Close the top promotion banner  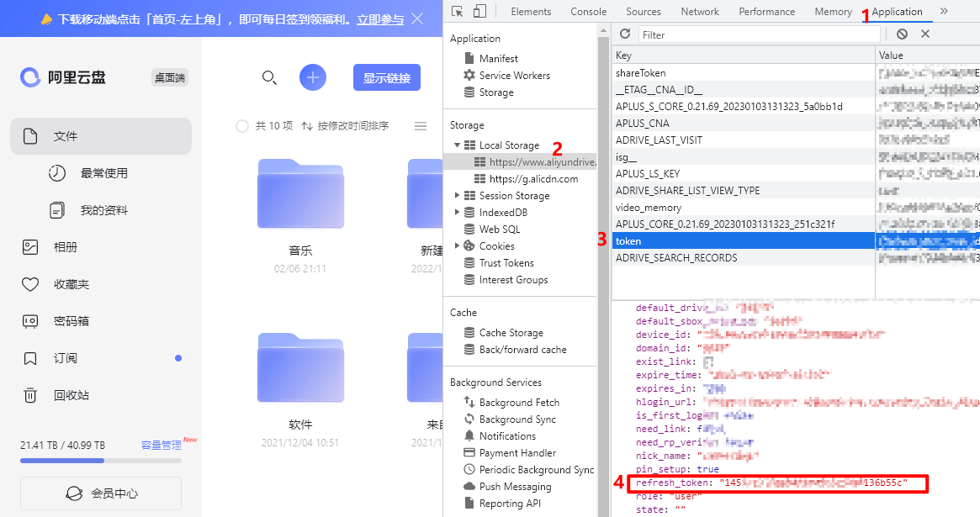pyautogui.click(x=417, y=18)
